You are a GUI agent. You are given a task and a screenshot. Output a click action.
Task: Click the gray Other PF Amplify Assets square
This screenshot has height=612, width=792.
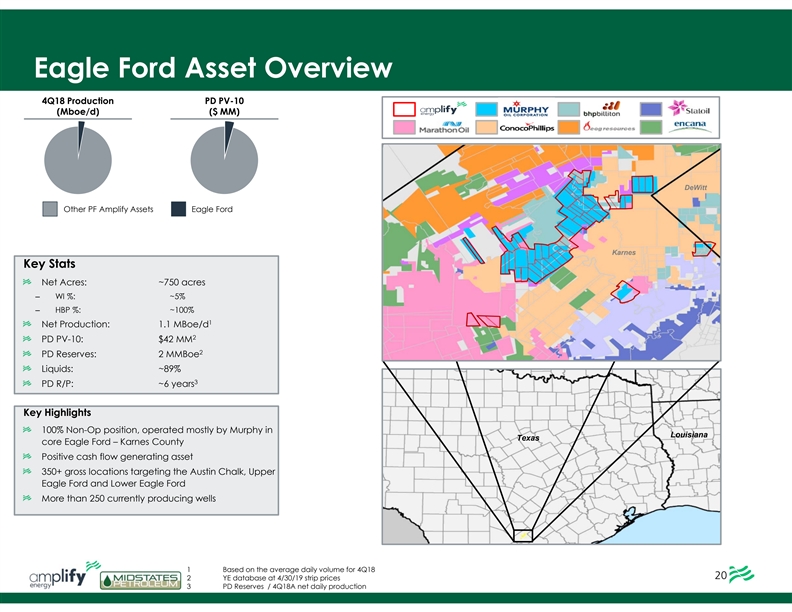pyautogui.click(x=50, y=209)
